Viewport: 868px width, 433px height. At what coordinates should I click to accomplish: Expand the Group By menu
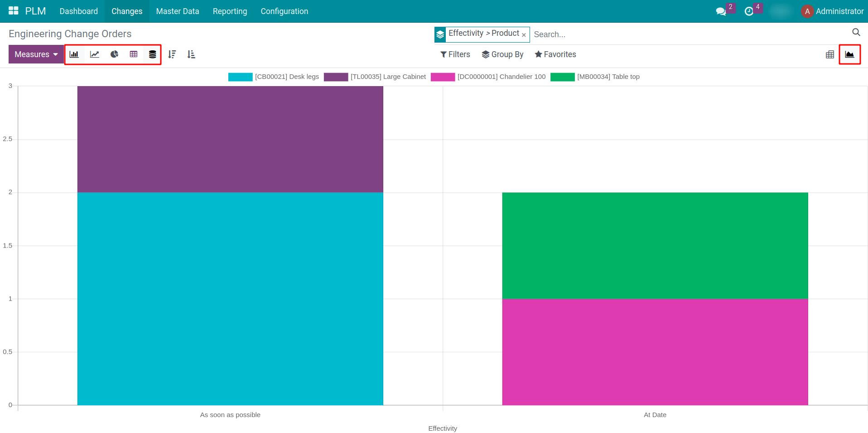point(502,54)
